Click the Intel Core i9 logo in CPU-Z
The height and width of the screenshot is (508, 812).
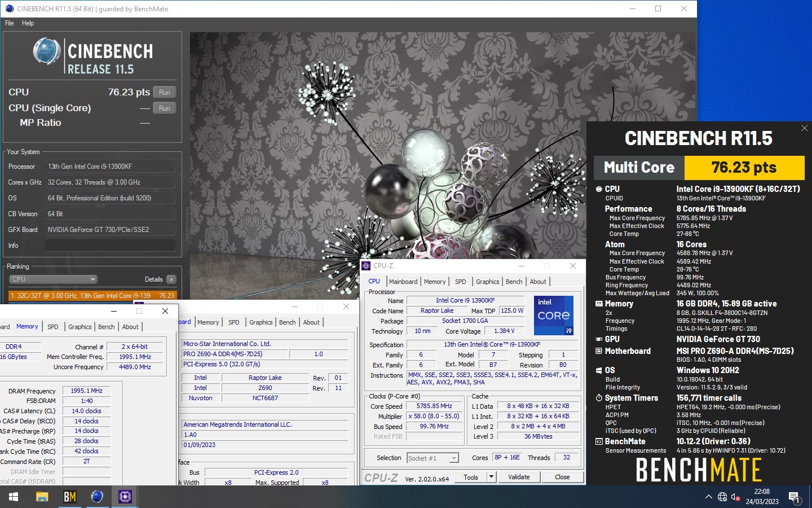(x=553, y=315)
